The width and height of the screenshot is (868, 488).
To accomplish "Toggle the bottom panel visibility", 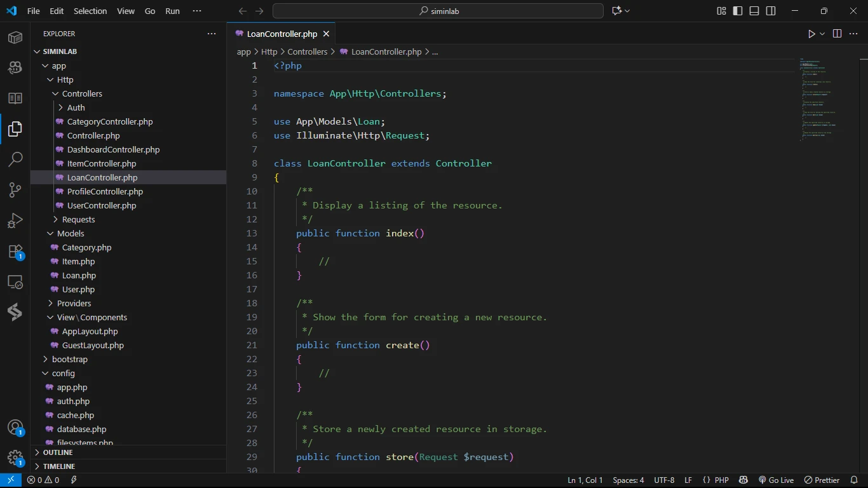I will click(x=754, y=11).
